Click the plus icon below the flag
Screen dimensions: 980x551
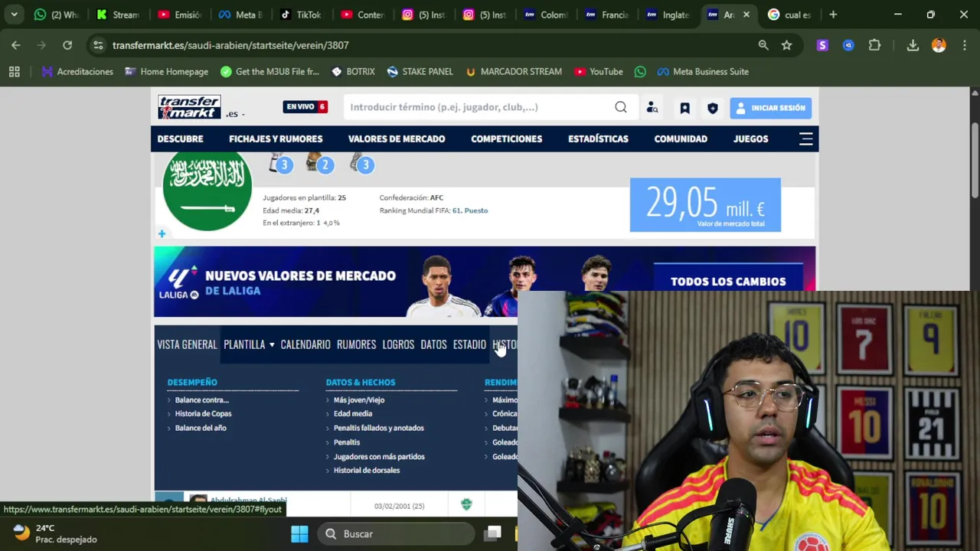pos(162,233)
